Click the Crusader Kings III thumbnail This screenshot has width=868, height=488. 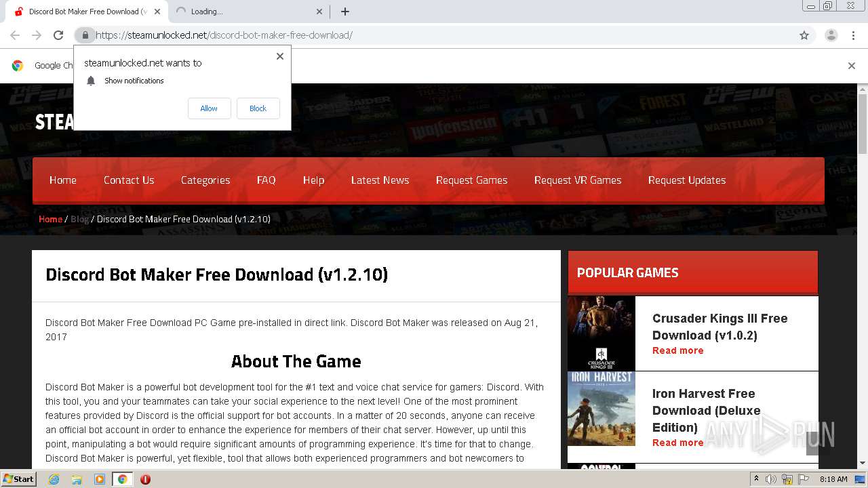tap(601, 333)
